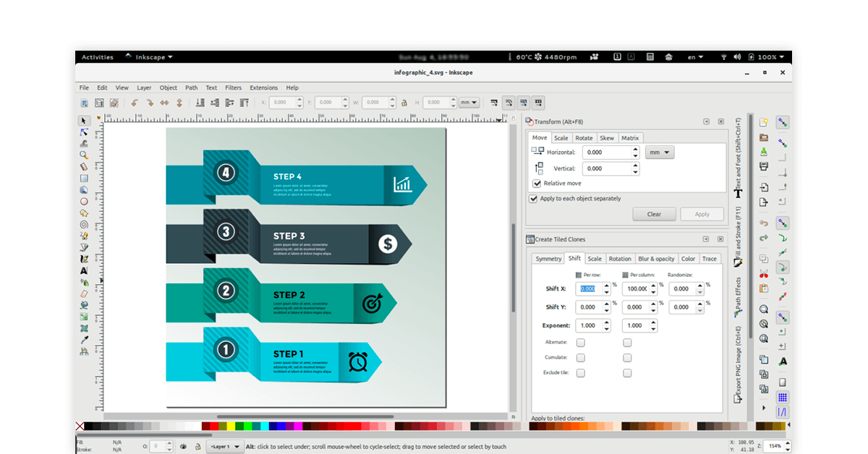Click no-paint X swatch in palette
The image size is (868, 454).
tap(80, 427)
